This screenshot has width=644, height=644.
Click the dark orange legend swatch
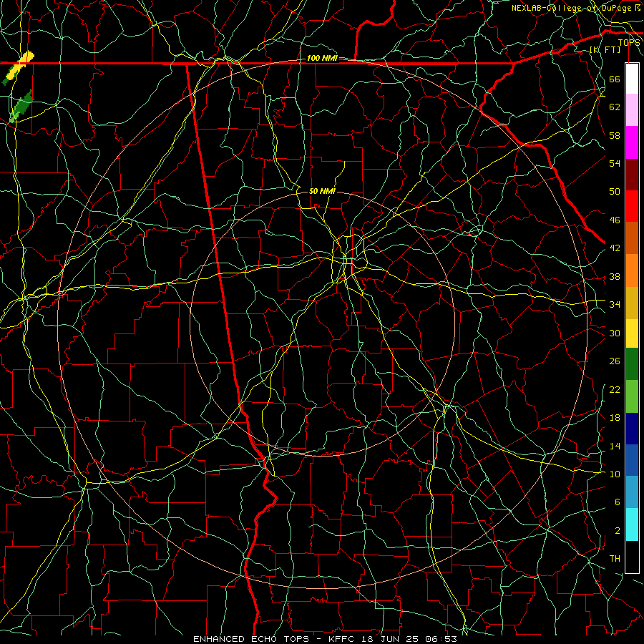pos(632,238)
